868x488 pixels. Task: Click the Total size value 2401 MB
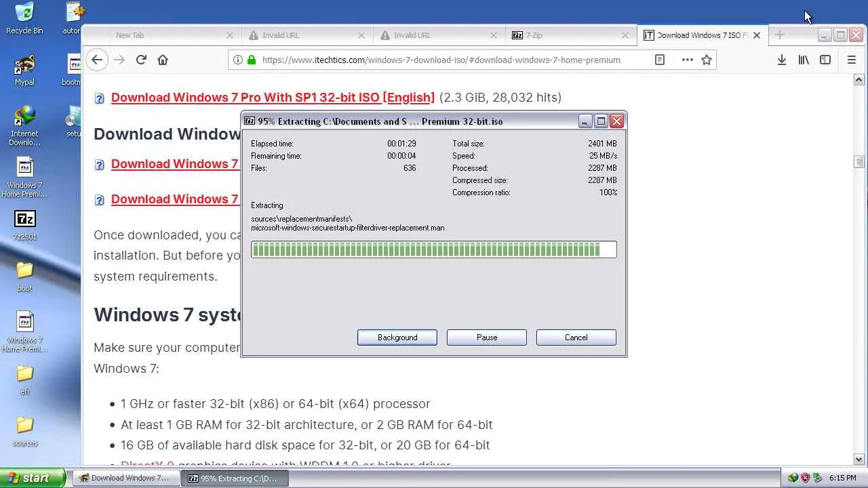(x=602, y=144)
